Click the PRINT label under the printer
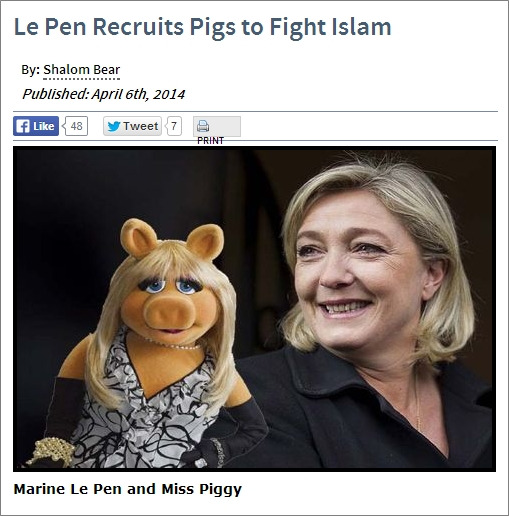509x516 pixels. click(x=210, y=141)
